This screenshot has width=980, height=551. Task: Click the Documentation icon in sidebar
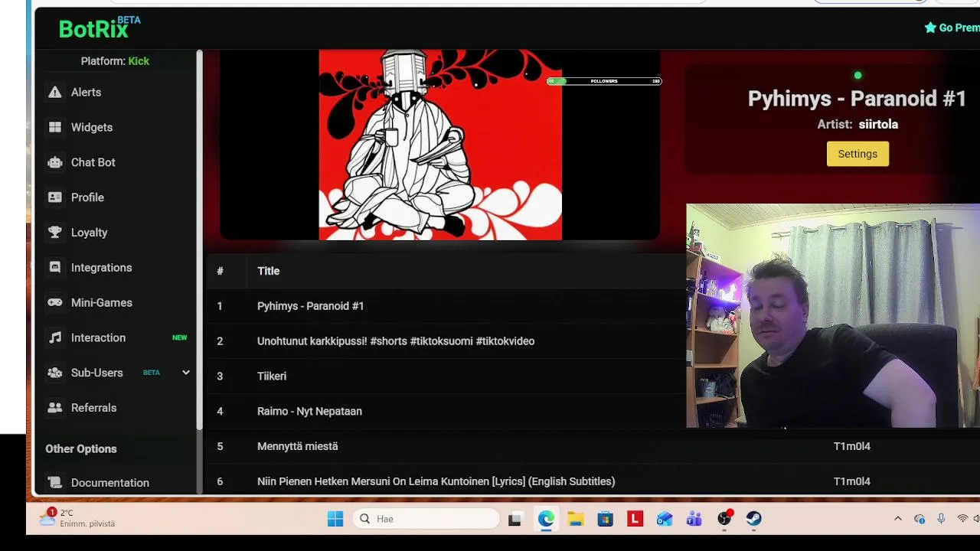[55, 483]
